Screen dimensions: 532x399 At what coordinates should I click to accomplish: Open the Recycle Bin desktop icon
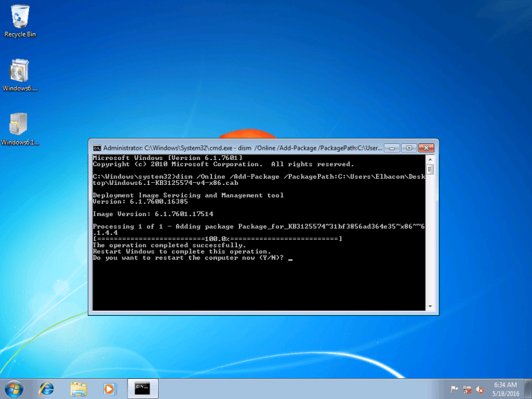(x=19, y=17)
